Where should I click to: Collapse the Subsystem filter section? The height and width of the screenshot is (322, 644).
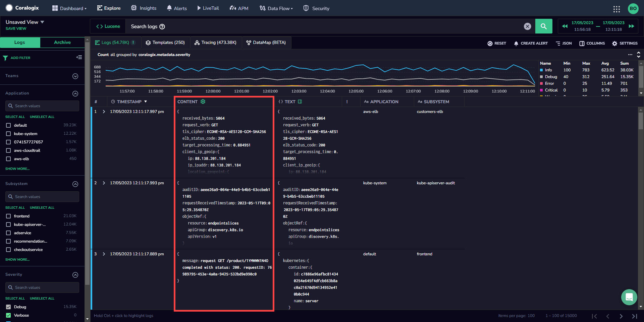[x=75, y=184]
